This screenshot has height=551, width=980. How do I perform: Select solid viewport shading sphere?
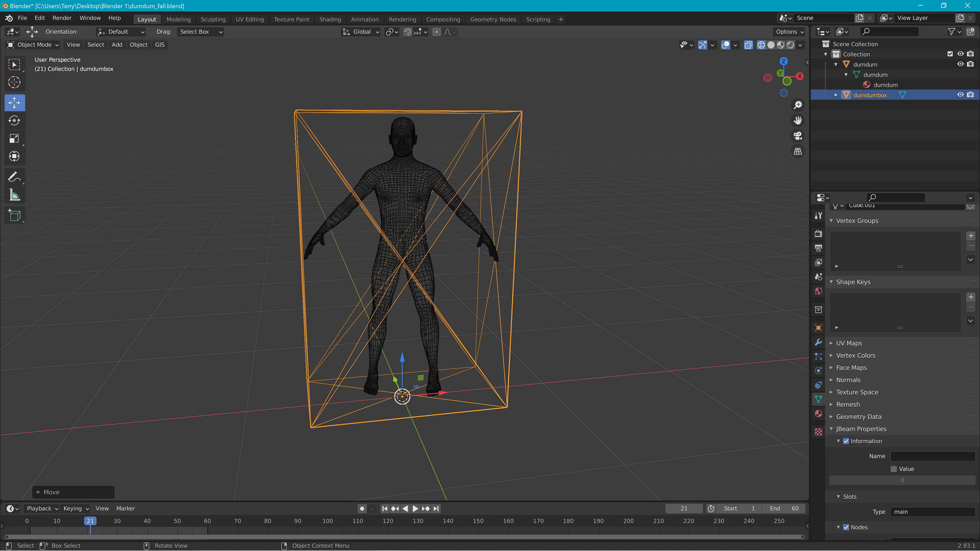(771, 45)
